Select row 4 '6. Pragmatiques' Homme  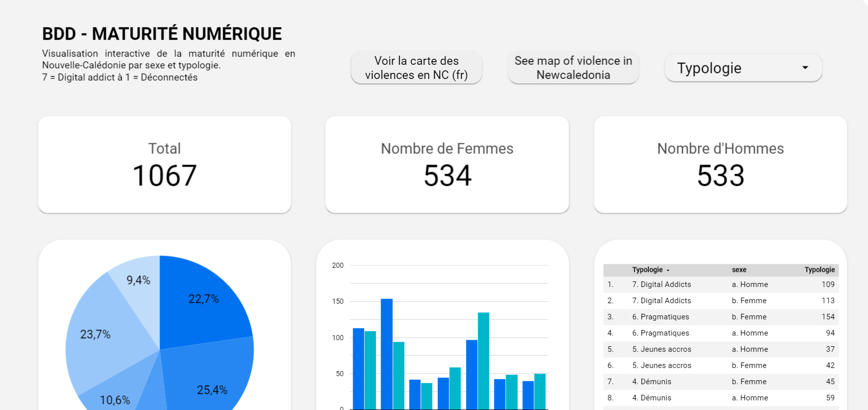click(721, 333)
